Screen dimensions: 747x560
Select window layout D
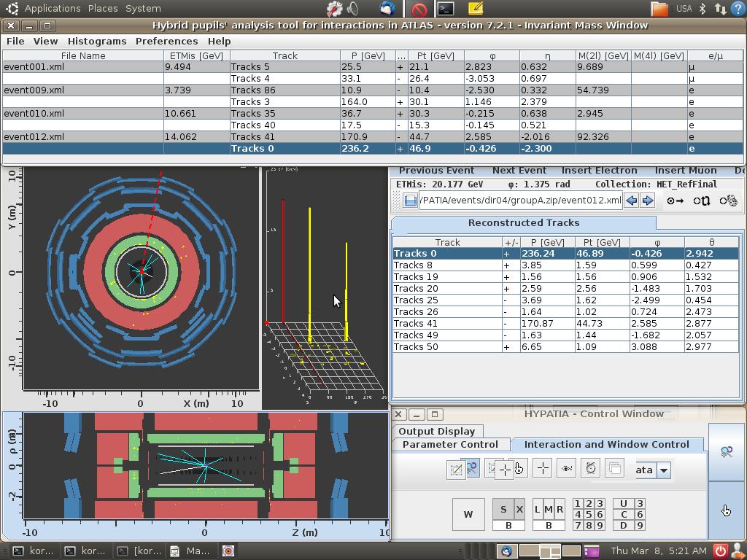(623, 525)
